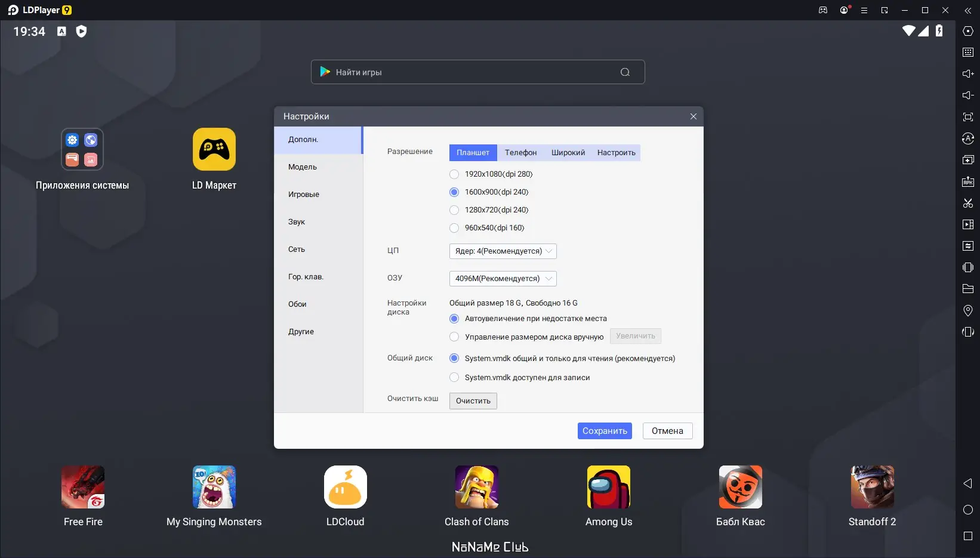Viewport: 980px width, 558px height.
Task: Open Among Us game
Action: tap(609, 487)
